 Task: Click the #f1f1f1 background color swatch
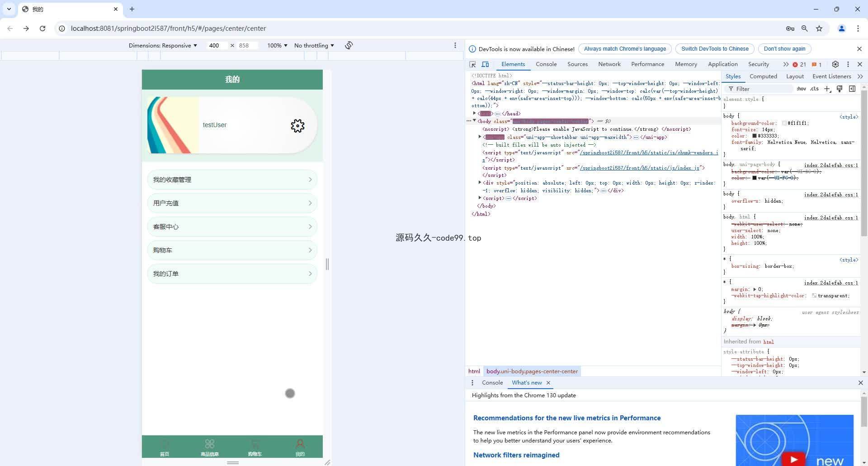[784, 123]
